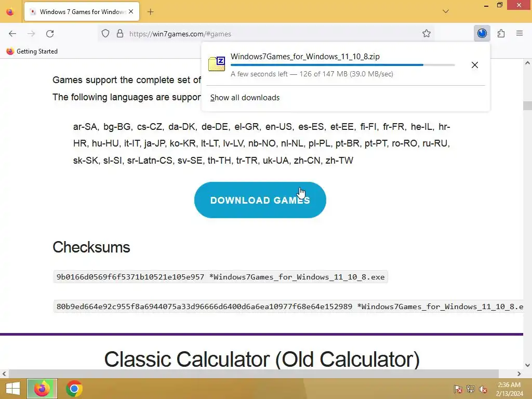Click the zip file icon in downloads

click(217, 64)
